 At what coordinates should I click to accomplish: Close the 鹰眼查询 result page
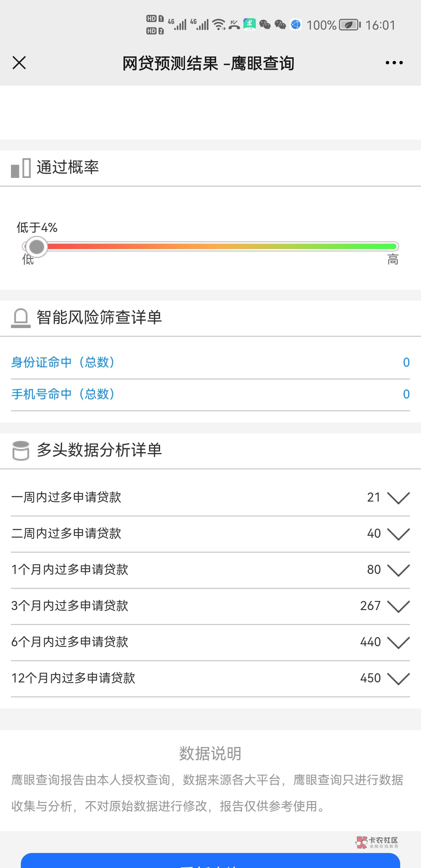(x=19, y=63)
